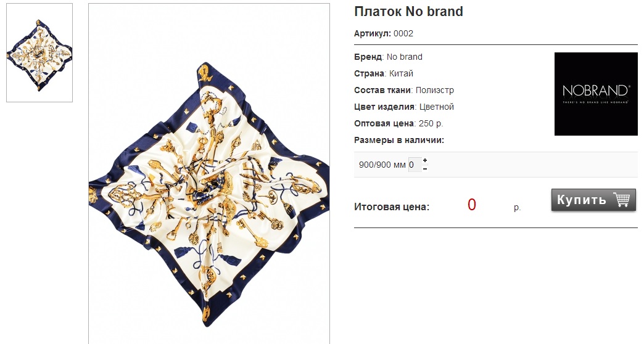Focus the quantity field for 900/900 мм

point(415,165)
